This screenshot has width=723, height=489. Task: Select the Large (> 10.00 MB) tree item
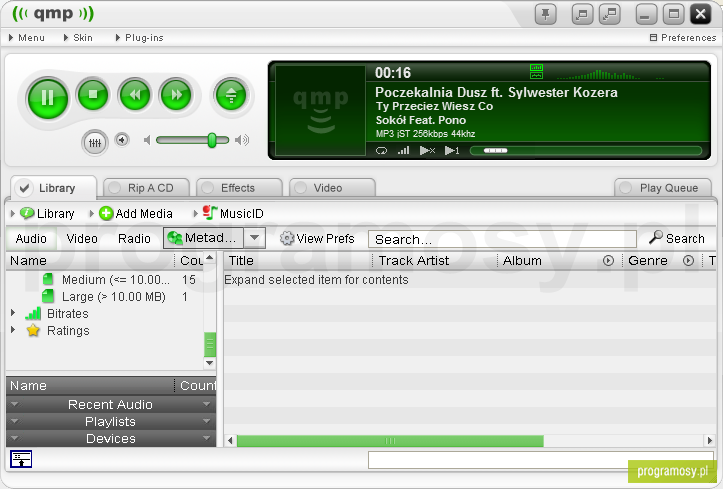tap(113, 296)
